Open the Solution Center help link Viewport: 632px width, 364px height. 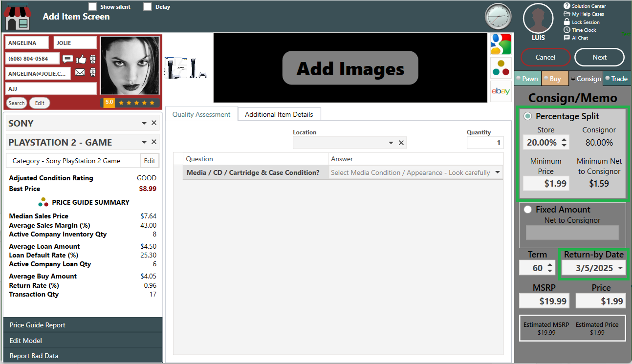(585, 6)
